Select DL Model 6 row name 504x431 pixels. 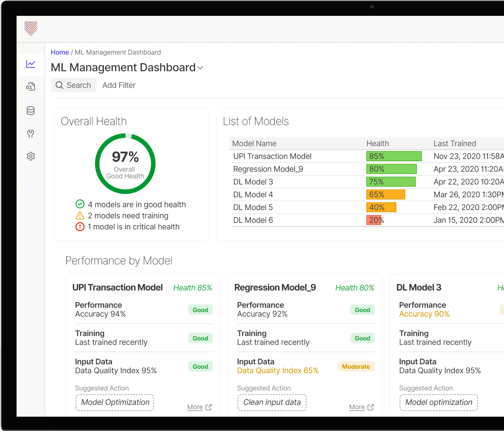click(x=253, y=220)
